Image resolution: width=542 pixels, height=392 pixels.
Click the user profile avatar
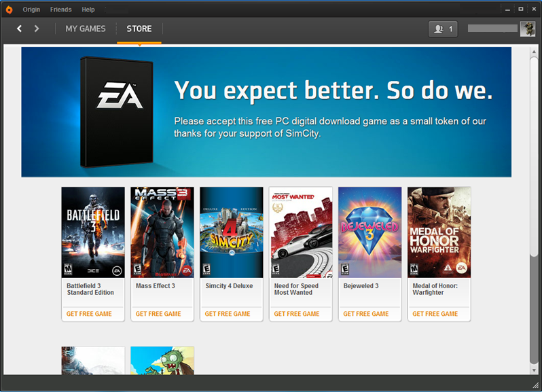tap(528, 29)
